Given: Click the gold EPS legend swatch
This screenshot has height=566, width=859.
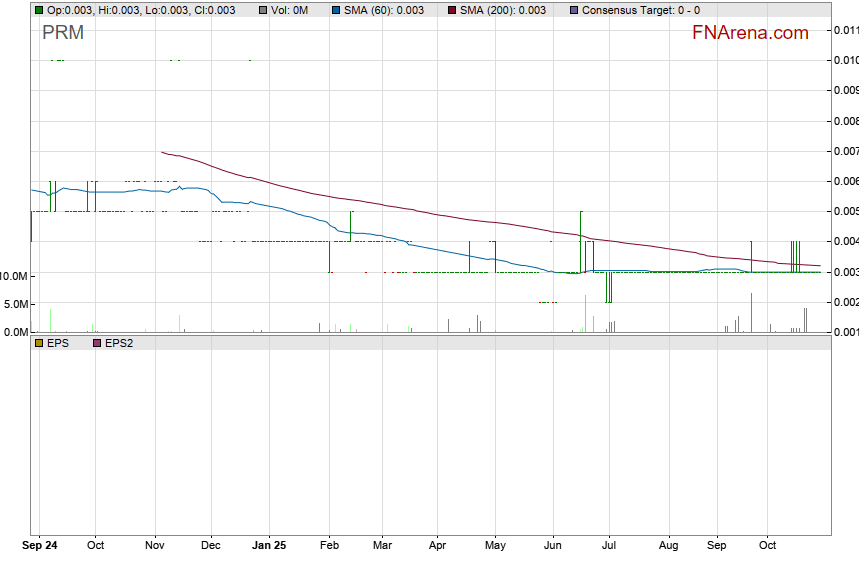Looking at the screenshot, I should (38, 343).
